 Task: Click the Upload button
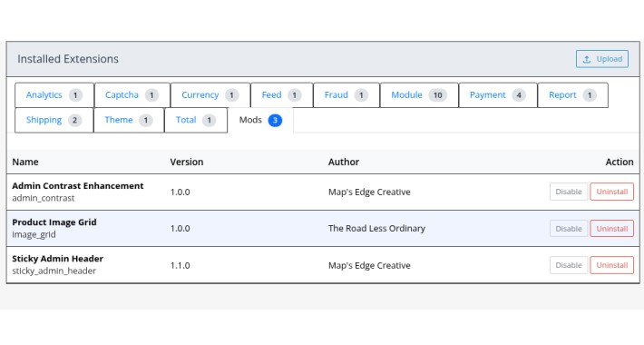click(601, 59)
